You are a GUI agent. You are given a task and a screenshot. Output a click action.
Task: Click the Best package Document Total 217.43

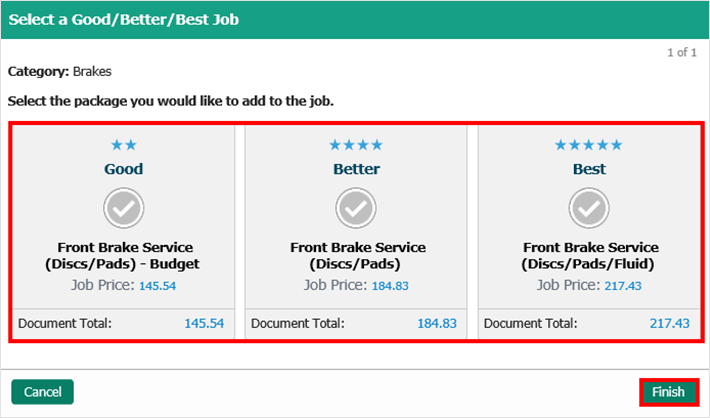[669, 324]
